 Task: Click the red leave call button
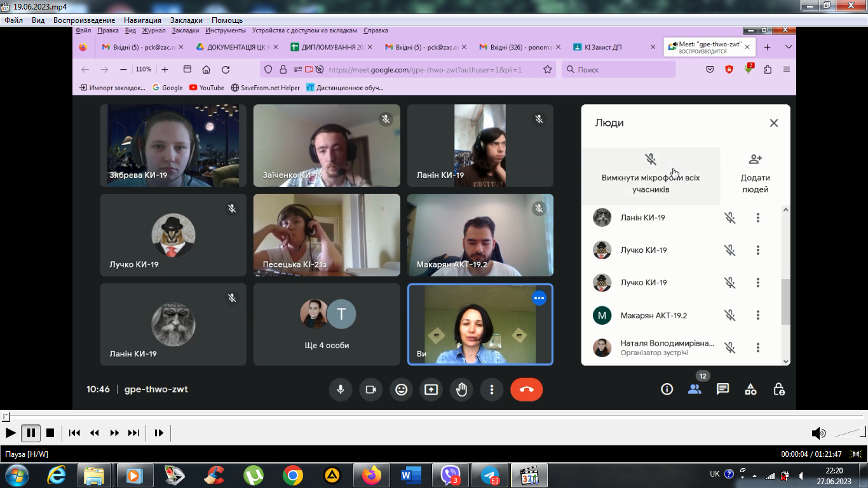pos(526,390)
